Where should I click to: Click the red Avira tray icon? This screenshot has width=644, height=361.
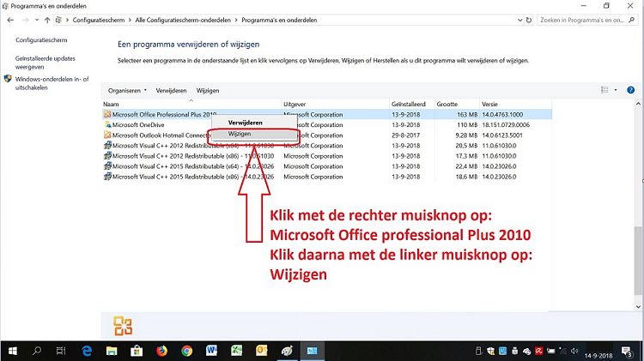click(539, 352)
